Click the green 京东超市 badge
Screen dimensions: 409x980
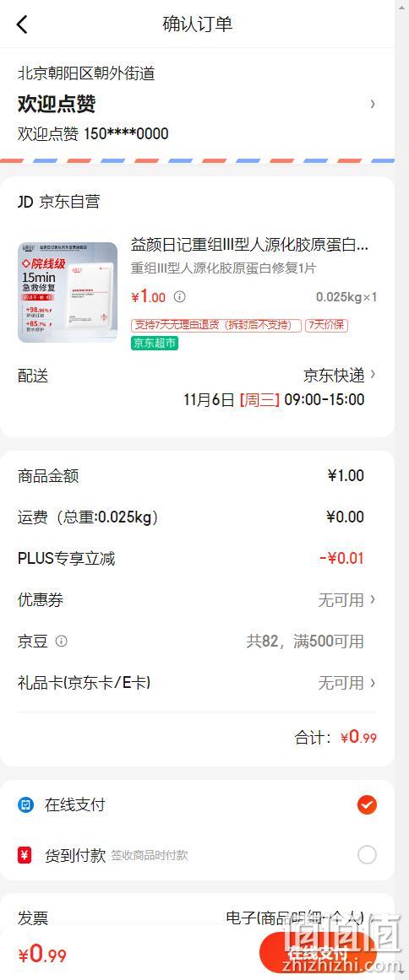click(155, 343)
